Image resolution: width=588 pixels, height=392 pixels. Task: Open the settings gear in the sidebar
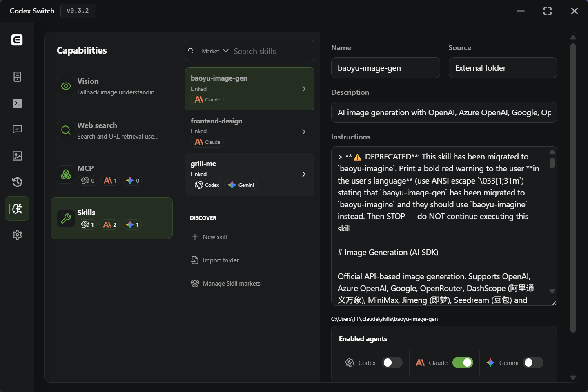pyautogui.click(x=17, y=235)
